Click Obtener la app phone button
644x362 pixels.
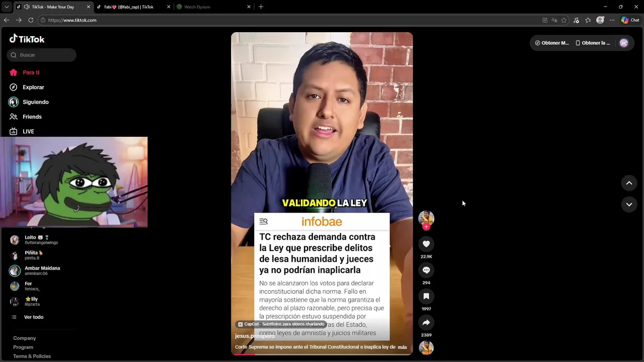coord(593,43)
